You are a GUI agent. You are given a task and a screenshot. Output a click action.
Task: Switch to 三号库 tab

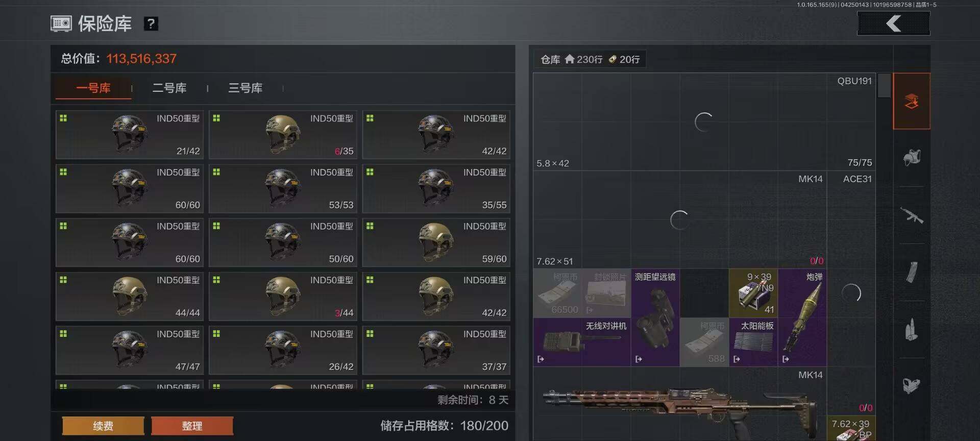(246, 88)
